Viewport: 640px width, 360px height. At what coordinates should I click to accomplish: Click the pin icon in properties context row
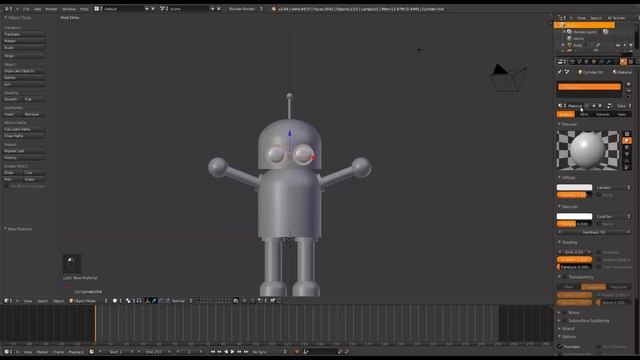tap(560, 72)
